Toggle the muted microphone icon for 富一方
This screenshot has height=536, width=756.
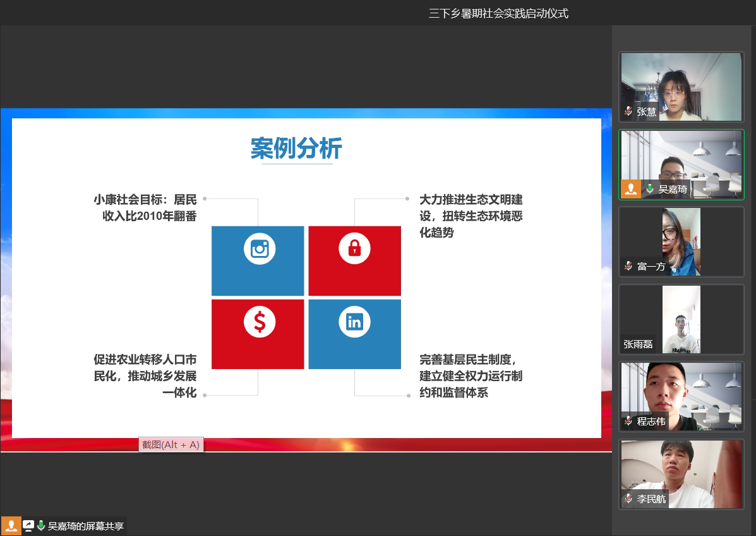628,266
